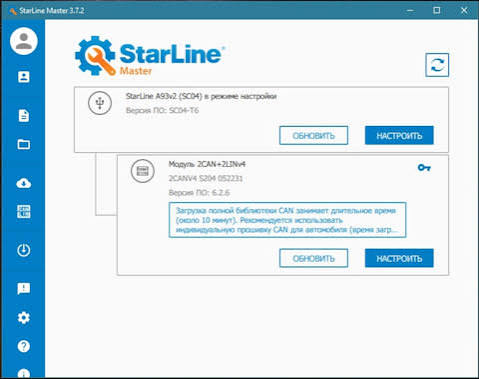This screenshot has height=379, width=479.
Task: Click the CAN library loading notice box
Action: (287, 220)
